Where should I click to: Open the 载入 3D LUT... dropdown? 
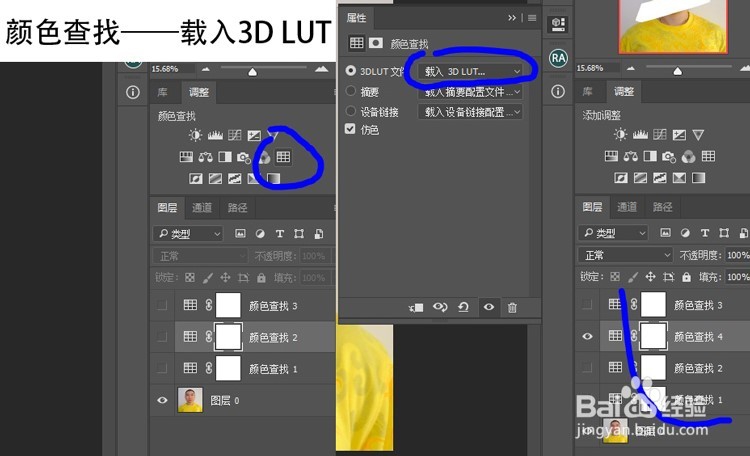pos(470,71)
